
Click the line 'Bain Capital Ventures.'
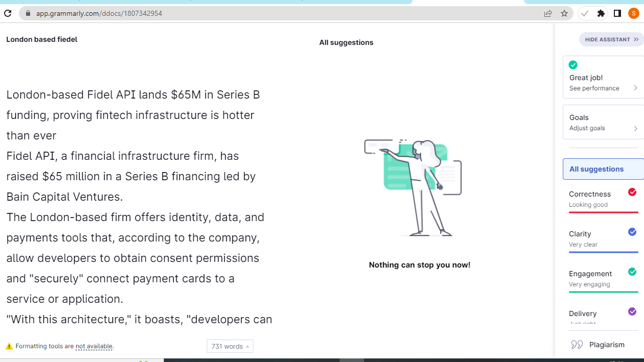[65, 197]
